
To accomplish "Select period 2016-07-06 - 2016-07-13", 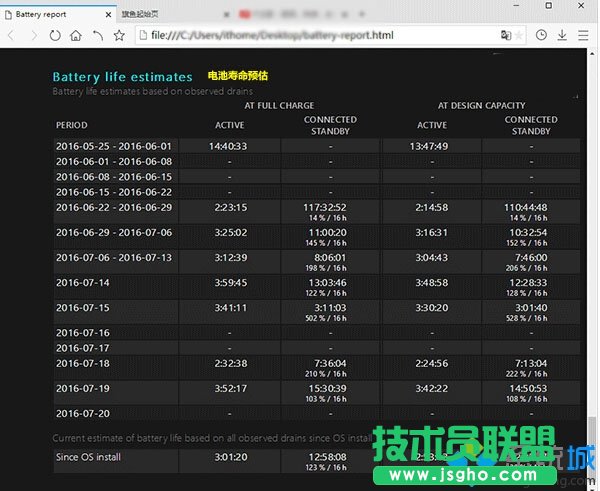I will pos(114,258).
